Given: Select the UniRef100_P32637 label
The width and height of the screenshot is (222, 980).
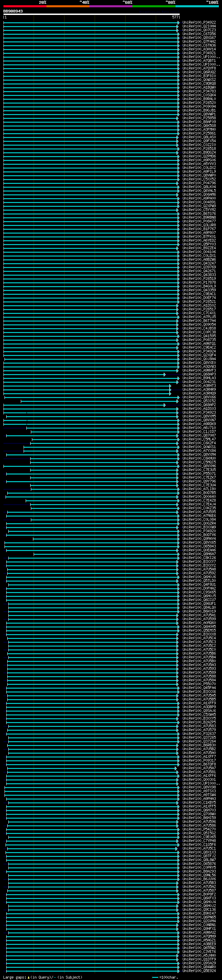Looking at the screenshot, I should (x=199, y=734).
